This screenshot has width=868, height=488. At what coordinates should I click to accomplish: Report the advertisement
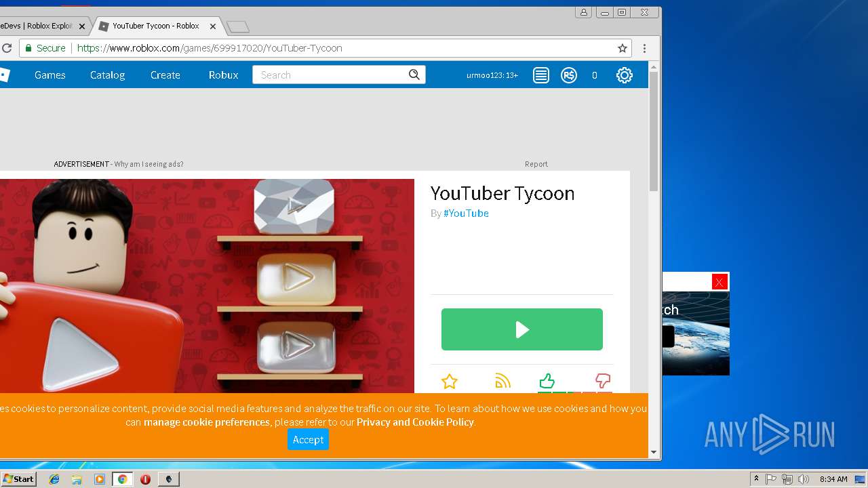coord(536,164)
